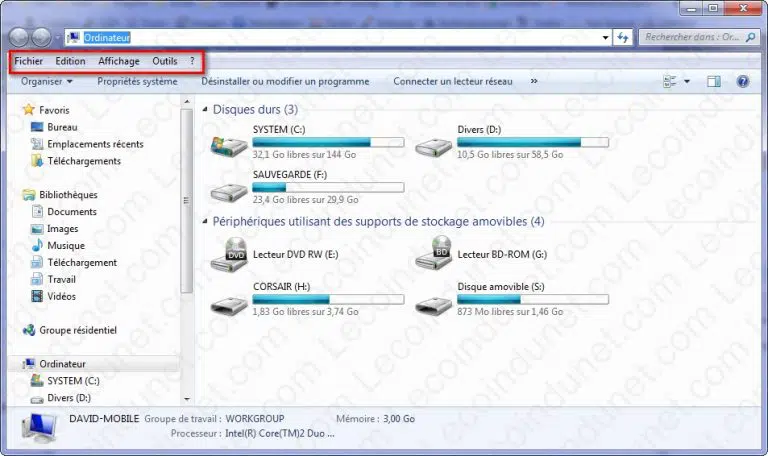Click the Back navigation arrow button

tap(19, 37)
